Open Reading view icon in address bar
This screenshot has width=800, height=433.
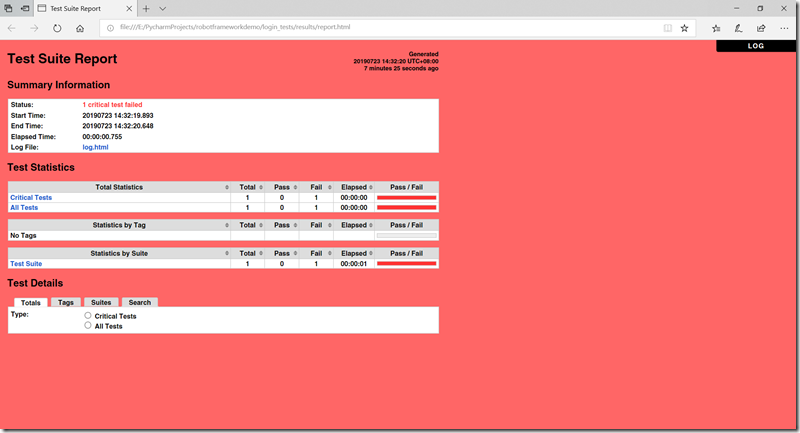[667, 28]
